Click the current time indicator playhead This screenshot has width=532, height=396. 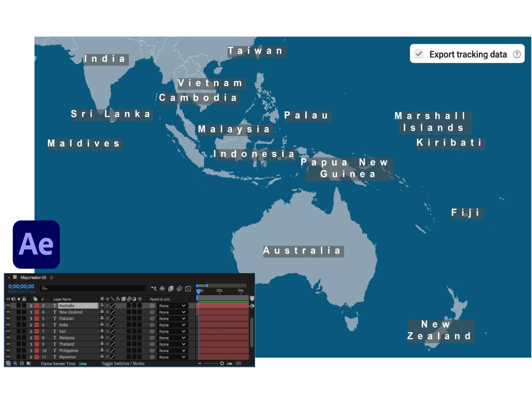[x=199, y=291]
